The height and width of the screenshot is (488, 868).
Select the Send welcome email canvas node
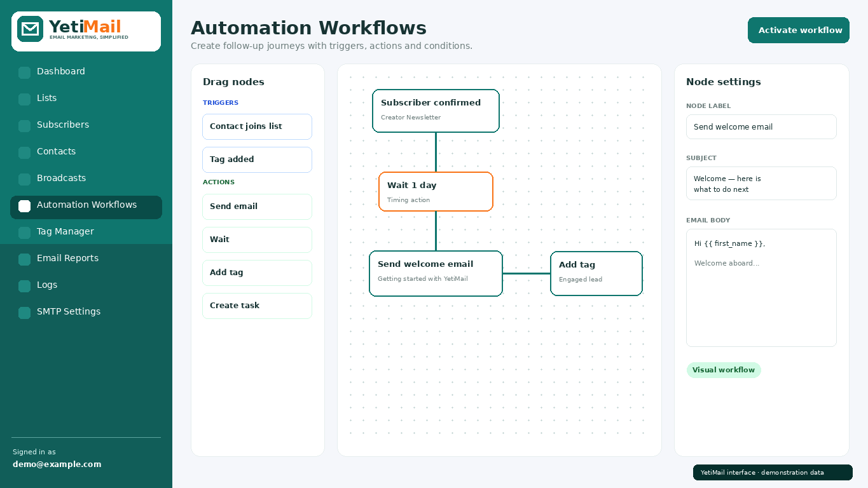tap(436, 273)
